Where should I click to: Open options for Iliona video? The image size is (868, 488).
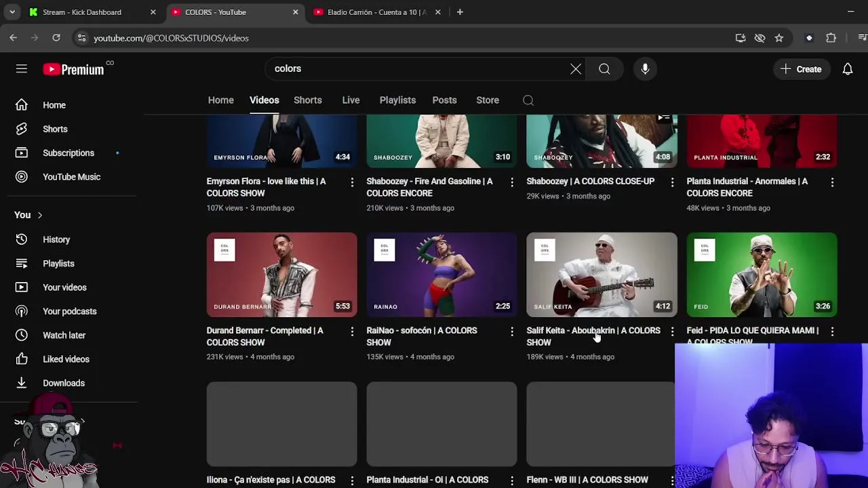[352, 480]
